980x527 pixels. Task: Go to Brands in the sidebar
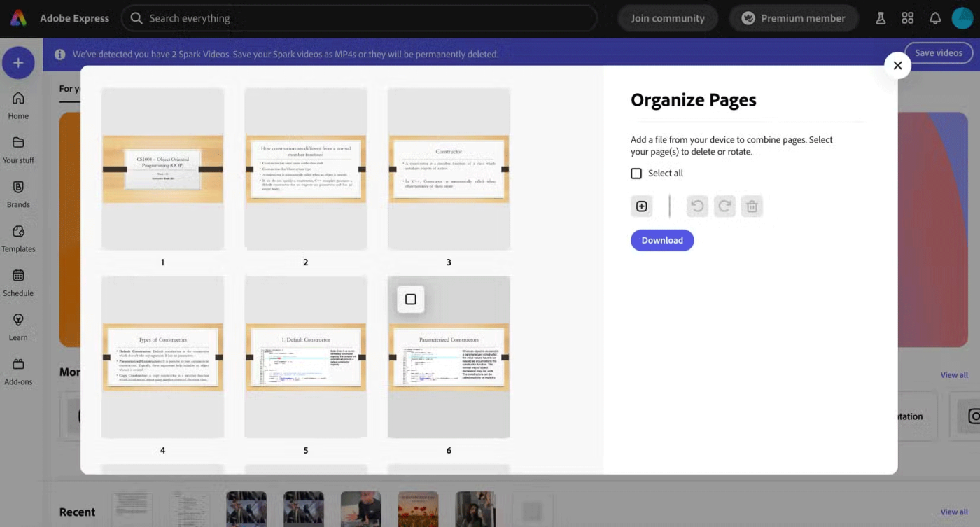19,195
